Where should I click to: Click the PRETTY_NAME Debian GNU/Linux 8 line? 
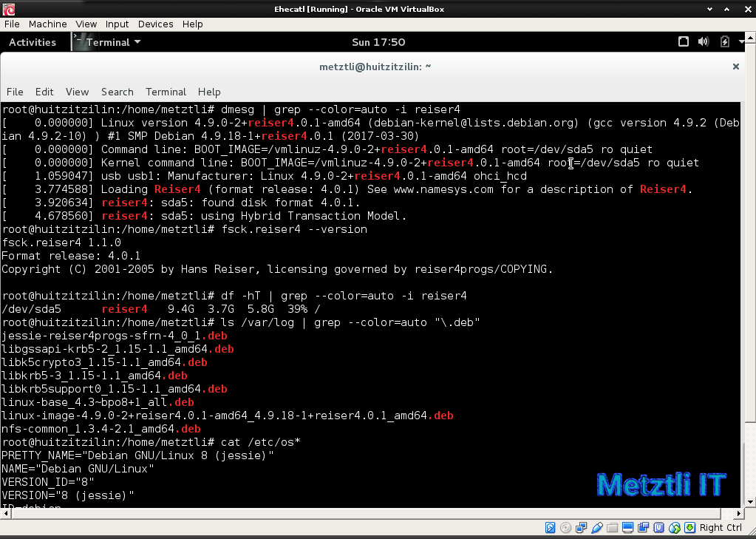(x=137, y=455)
